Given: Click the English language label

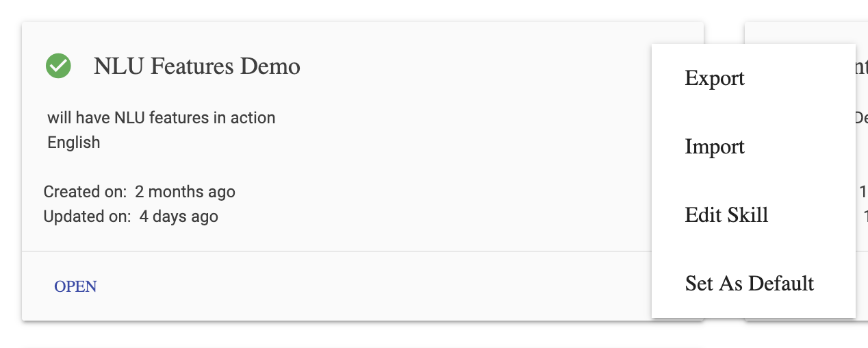Looking at the screenshot, I should (73, 142).
